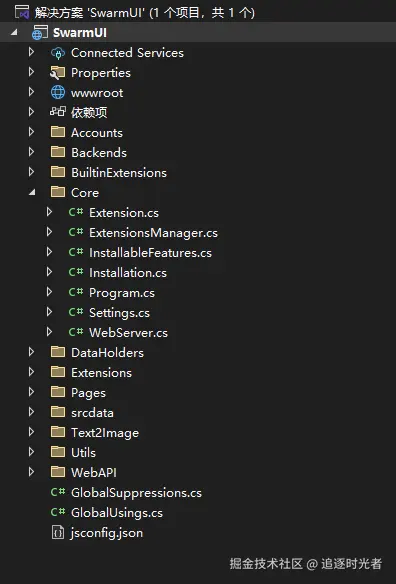Expand the Text2Image folder
The width and height of the screenshot is (396, 584).
pos(32,432)
